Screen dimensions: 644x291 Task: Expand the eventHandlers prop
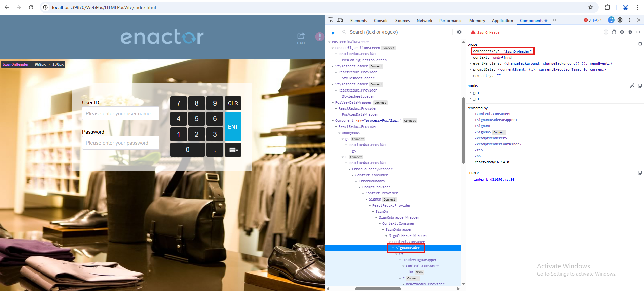click(470, 64)
